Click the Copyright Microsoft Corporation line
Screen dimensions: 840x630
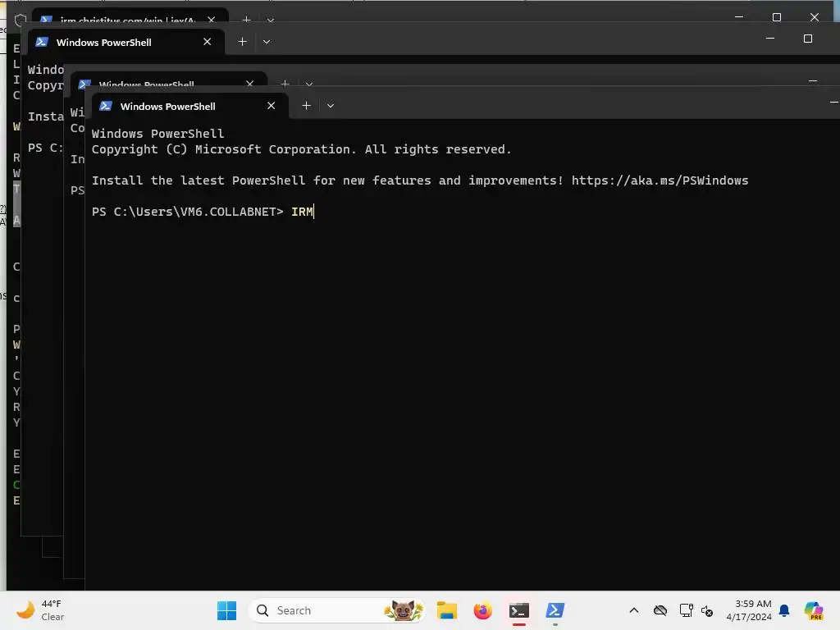(301, 149)
